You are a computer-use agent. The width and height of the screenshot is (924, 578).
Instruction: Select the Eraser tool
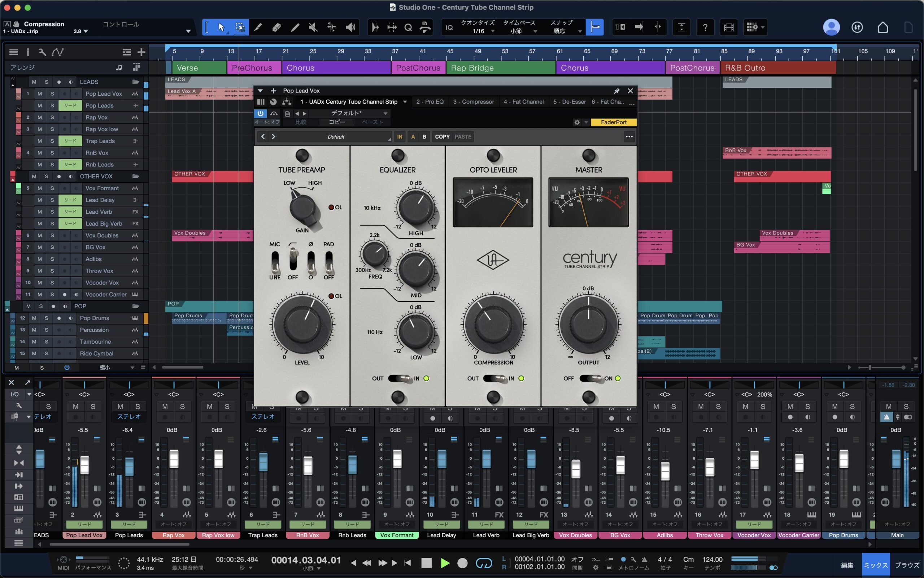pos(277,27)
